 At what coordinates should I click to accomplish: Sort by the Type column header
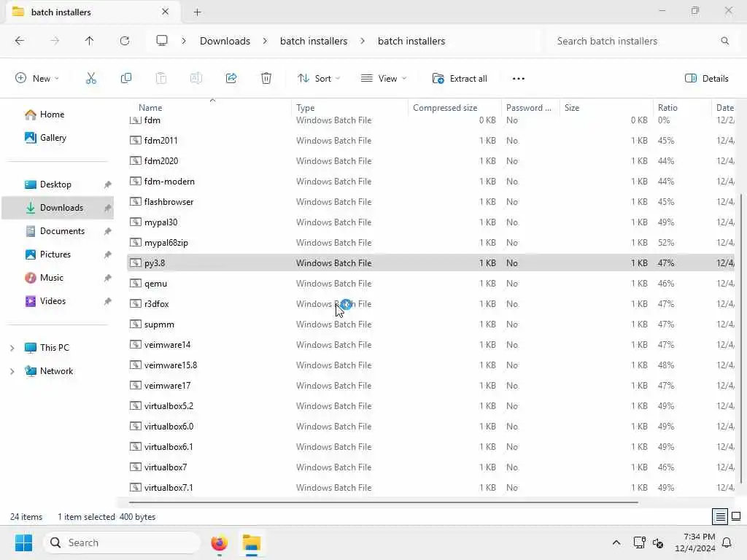[306, 108]
